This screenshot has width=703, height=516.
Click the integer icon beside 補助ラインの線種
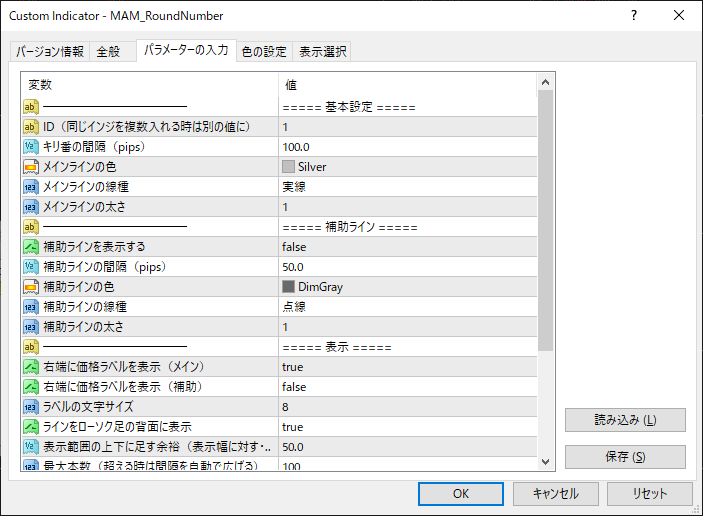[x=31, y=307]
